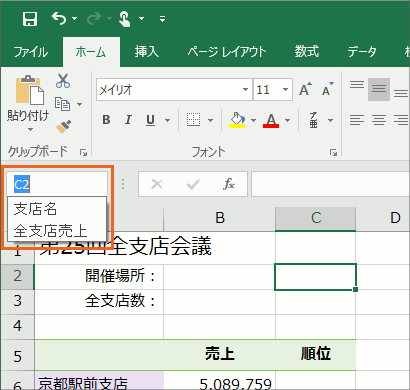Open the copy options dropdown arrow
The image size is (410, 390).
pos(79,104)
